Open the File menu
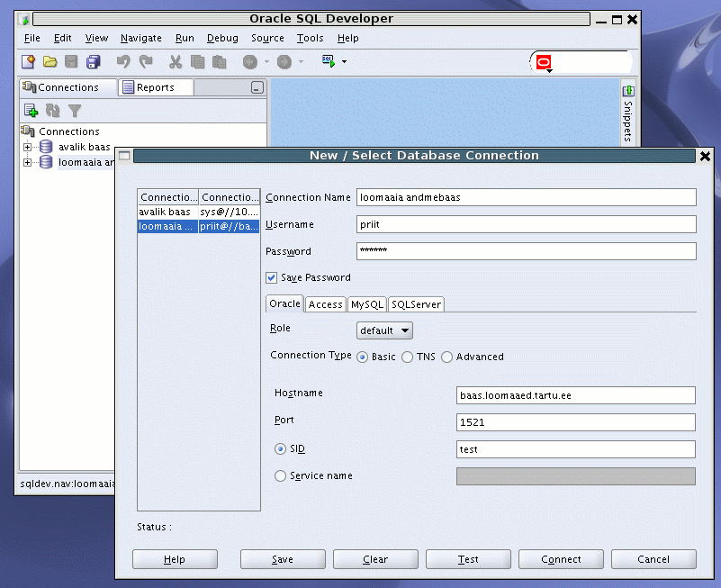The height and width of the screenshot is (588, 721). [x=32, y=38]
